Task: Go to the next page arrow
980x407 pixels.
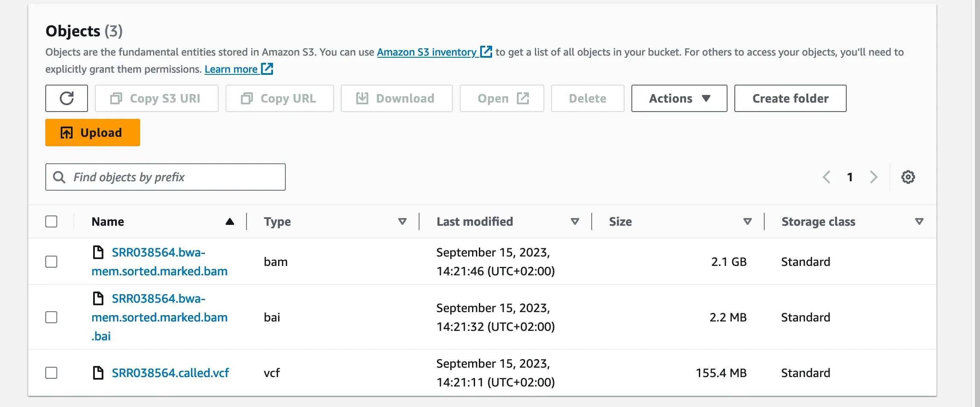Action: (x=874, y=177)
